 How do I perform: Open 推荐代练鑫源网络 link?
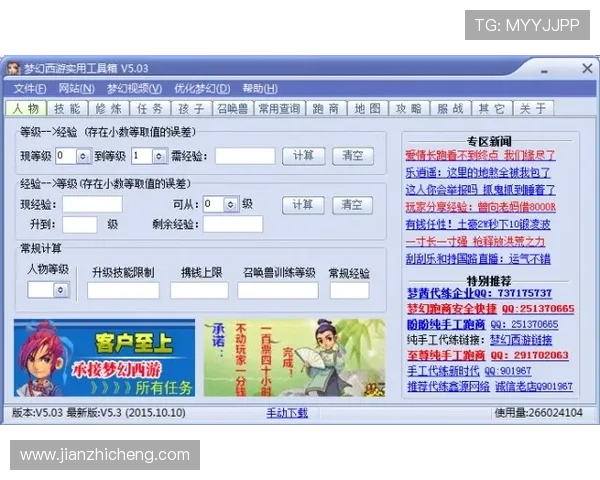point(448,387)
